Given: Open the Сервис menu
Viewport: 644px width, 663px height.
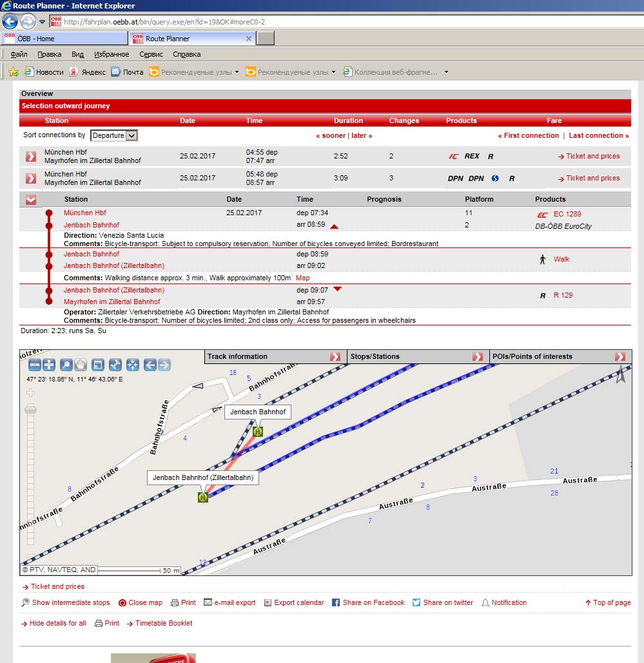Looking at the screenshot, I should pos(151,54).
